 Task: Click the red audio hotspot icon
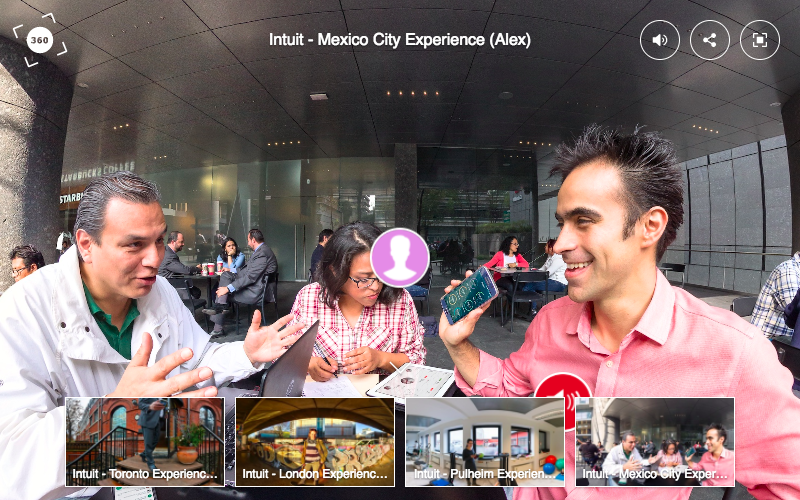click(x=563, y=386)
